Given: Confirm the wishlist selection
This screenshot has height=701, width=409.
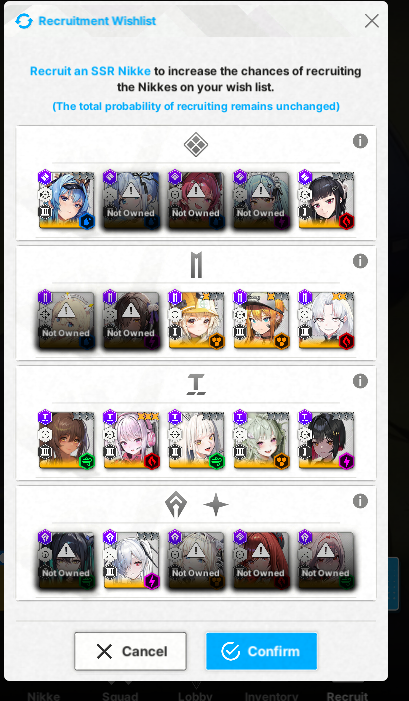Looking at the screenshot, I should (261, 651).
